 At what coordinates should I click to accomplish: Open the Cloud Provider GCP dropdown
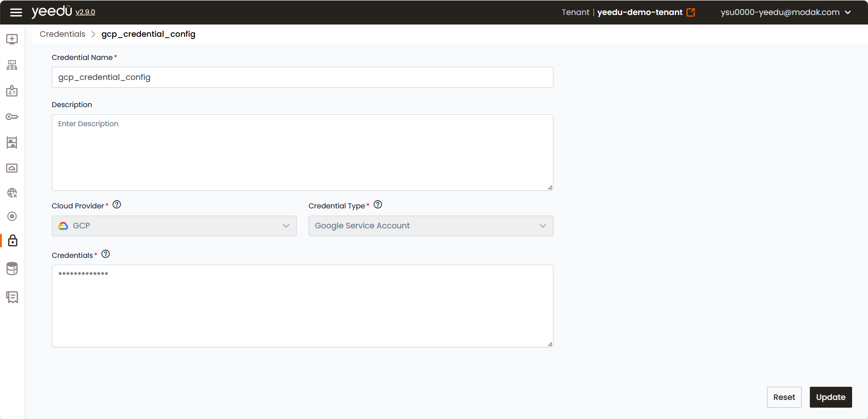pos(174,226)
